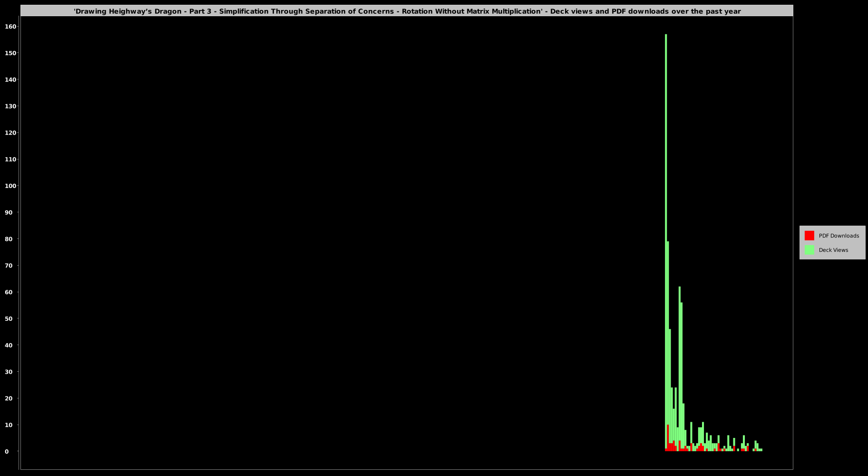Click the y-axis label 90

click(x=9, y=212)
